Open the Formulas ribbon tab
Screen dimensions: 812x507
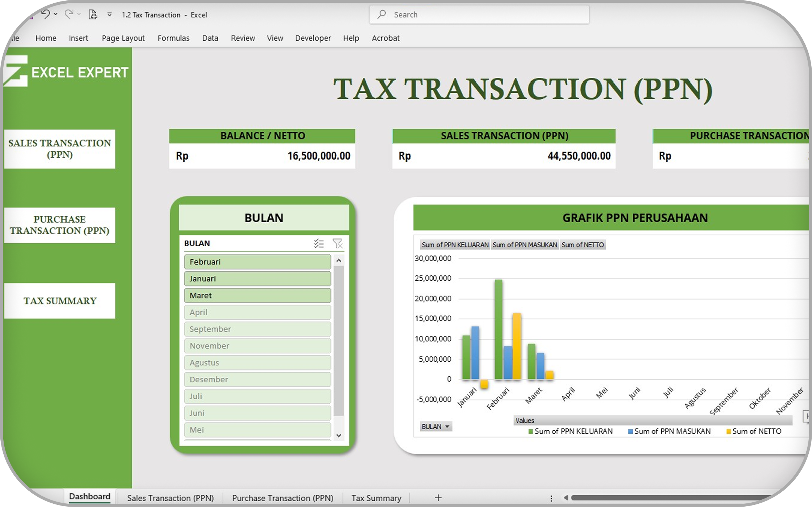(x=173, y=38)
